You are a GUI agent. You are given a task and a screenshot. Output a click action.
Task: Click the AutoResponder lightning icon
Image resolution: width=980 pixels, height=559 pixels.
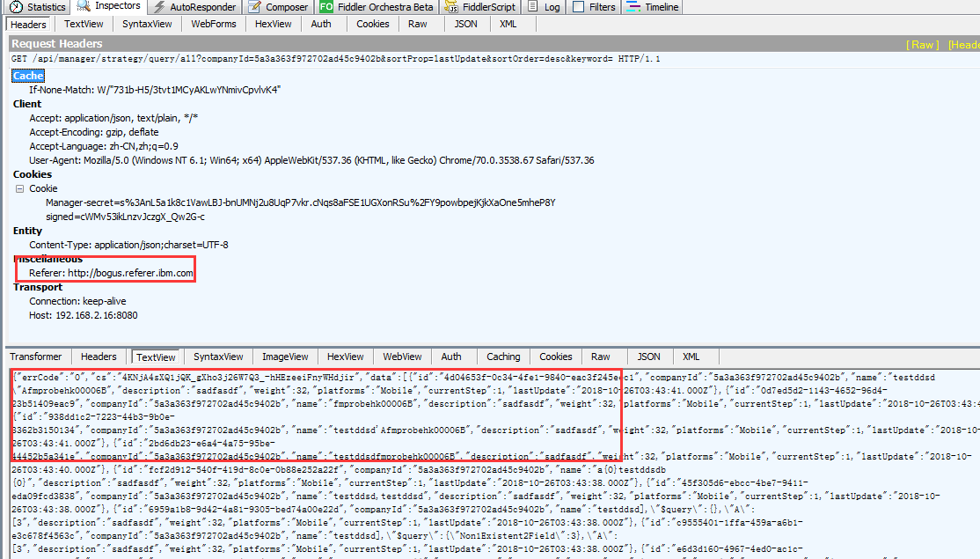(159, 7)
